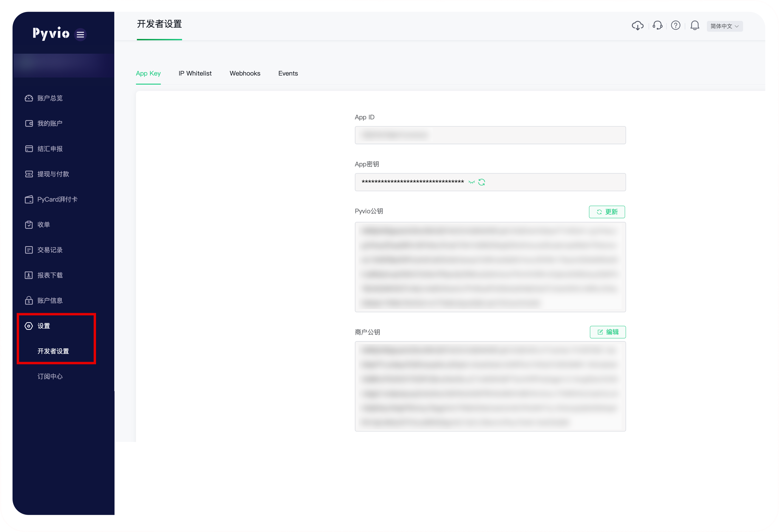Switch to the Events tab
The height and width of the screenshot is (532, 779).
288,73
